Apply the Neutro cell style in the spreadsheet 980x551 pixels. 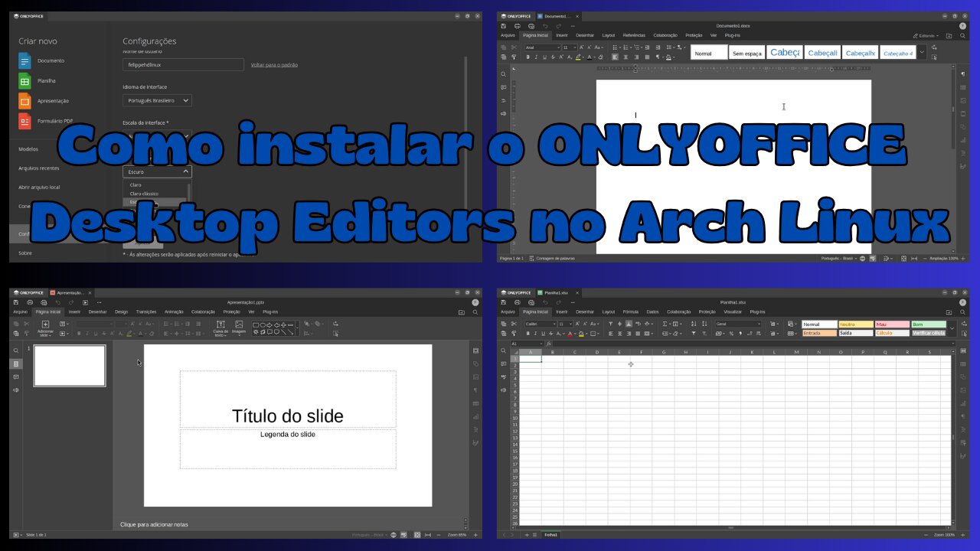point(855,324)
